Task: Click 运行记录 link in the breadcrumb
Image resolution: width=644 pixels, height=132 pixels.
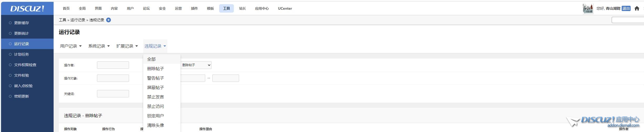Action: (x=78, y=20)
